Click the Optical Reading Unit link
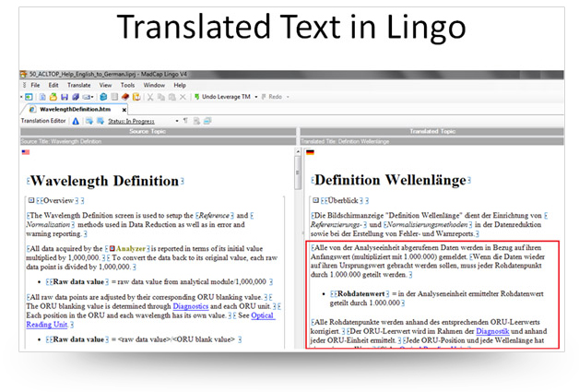The width and height of the screenshot is (579, 392). [x=263, y=315]
